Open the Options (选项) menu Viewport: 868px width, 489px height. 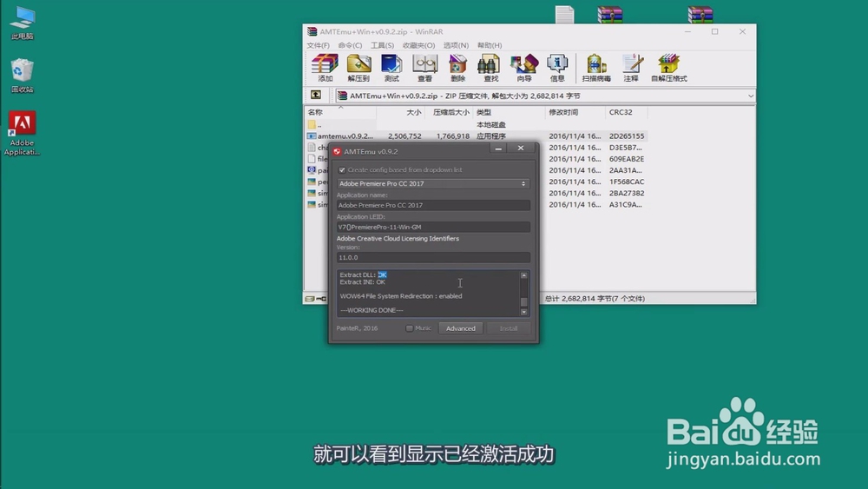tap(456, 45)
